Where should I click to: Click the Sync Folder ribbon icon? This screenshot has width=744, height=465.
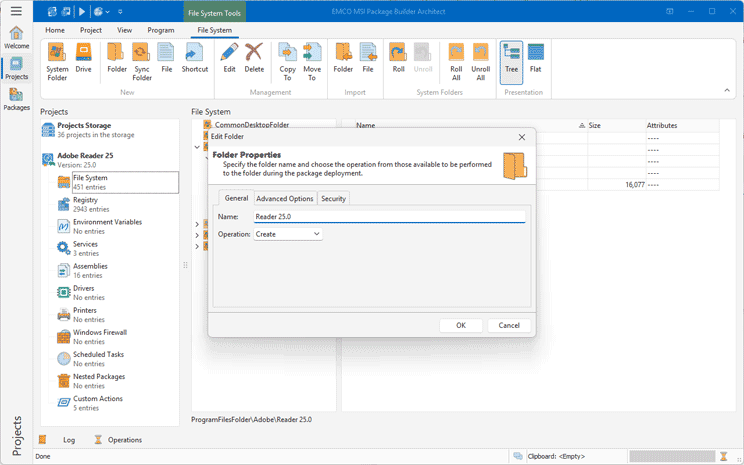click(x=142, y=59)
